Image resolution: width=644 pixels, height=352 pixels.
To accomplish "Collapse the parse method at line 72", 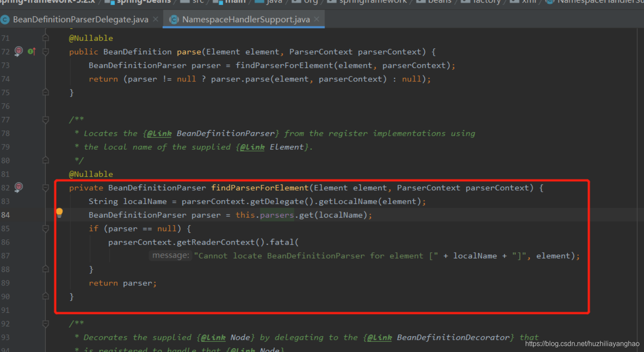I will click(x=45, y=52).
